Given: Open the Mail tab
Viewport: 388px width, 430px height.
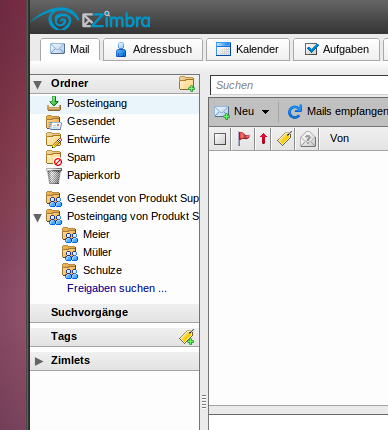Looking at the screenshot, I should [x=70, y=49].
